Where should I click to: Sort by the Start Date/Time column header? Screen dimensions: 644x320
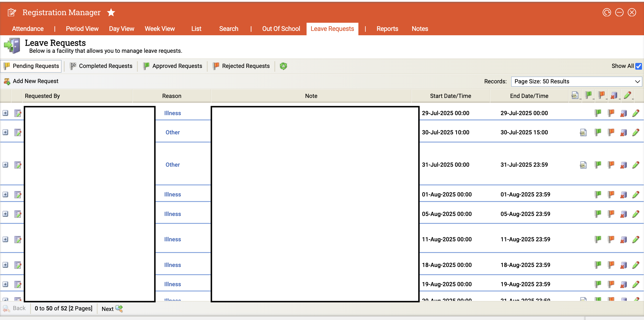[x=450, y=96]
